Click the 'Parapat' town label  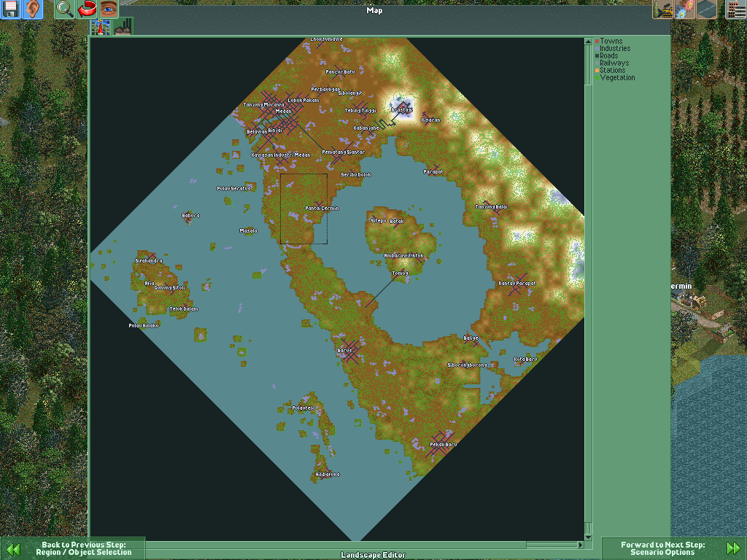(x=433, y=171)
